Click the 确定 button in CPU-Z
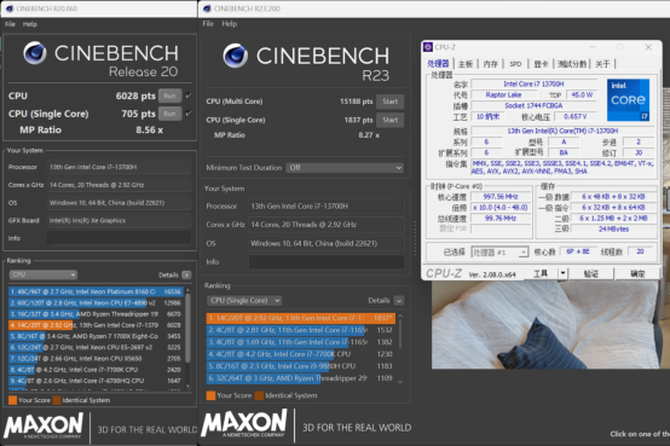Viewport: 670px width, 446px height. coord(637,273)
